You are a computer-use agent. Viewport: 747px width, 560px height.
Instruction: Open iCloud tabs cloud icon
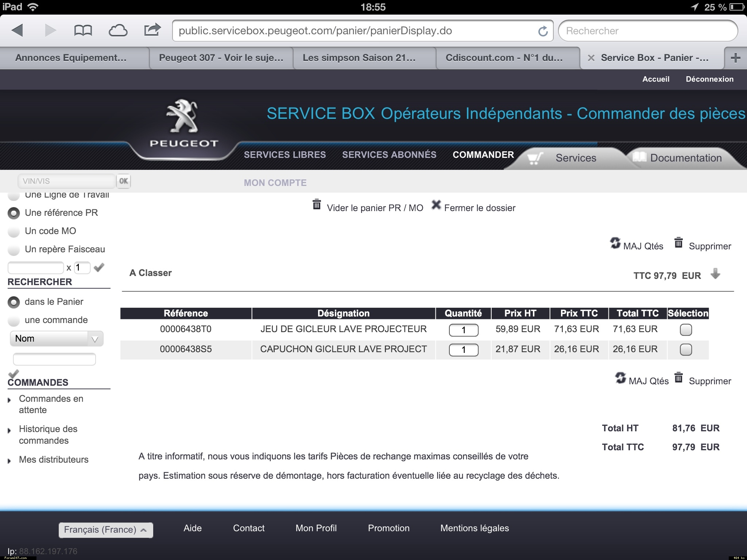(x=118, y=31)
